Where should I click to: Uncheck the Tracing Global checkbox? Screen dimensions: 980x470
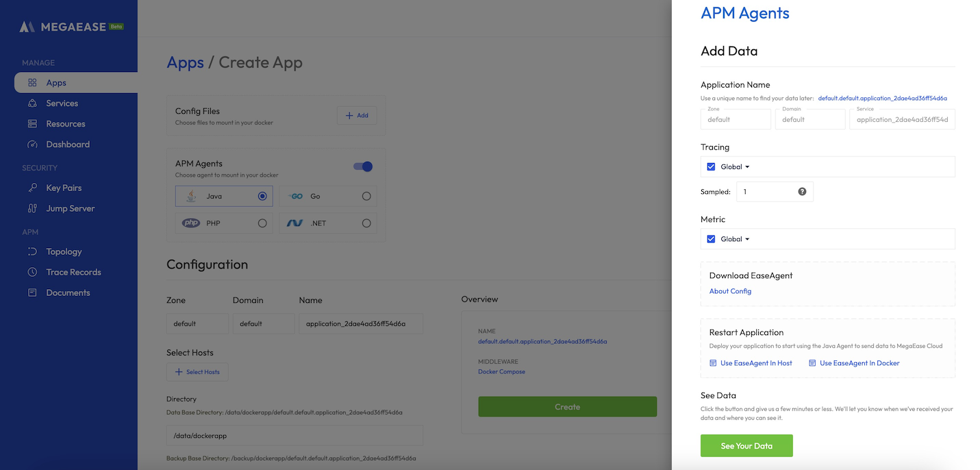[711, 166]
